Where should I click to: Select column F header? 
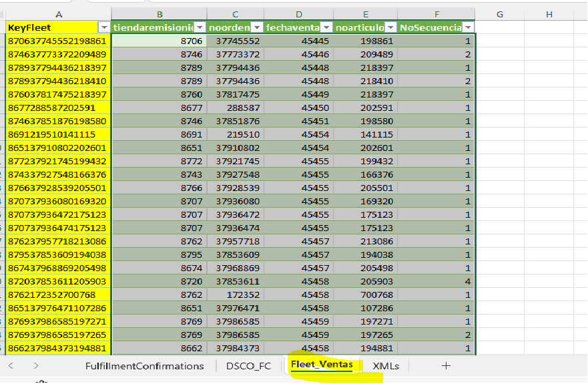coord(436,14)
